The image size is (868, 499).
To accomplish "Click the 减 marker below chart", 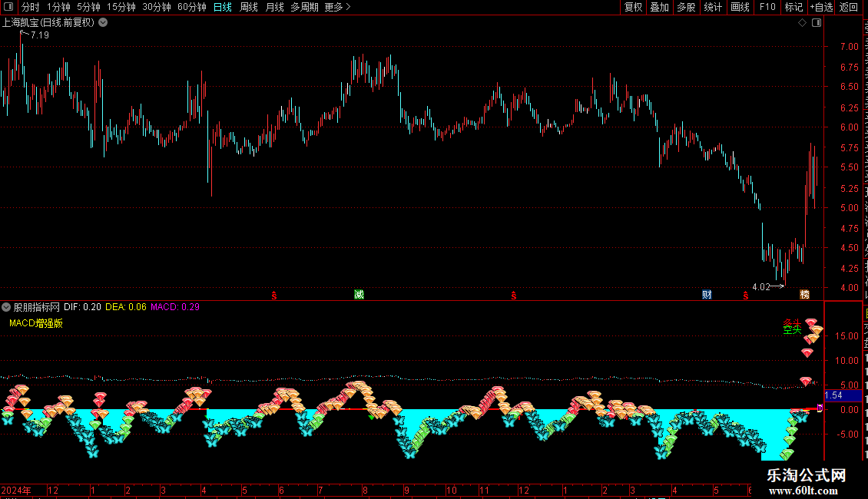I will (359, 294).
